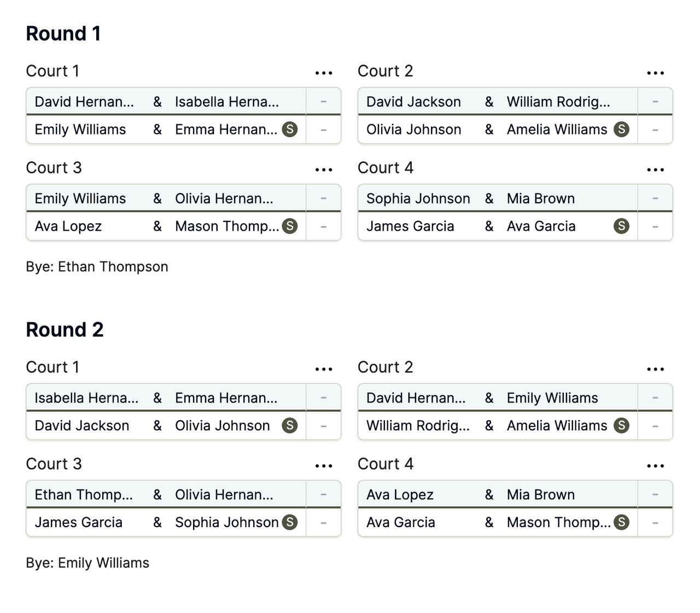The image size is (700, 613).
Task: Click score field for Sophia Johnson & Mia Brown, Round 1
Action: (x=655, y=199)
